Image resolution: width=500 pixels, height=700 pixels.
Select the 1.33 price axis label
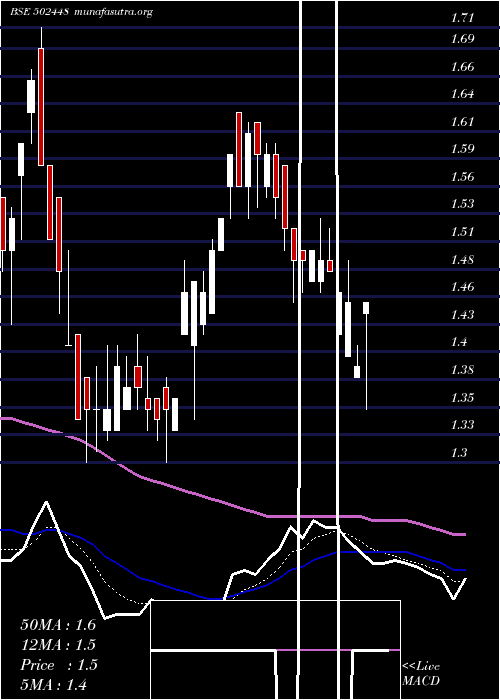click(462, 425)
